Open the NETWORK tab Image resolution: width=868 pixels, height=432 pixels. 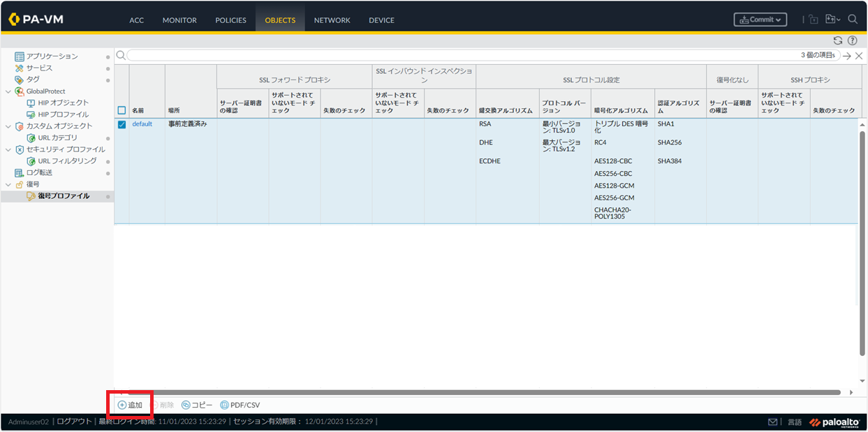pyautogui.click(x=332, y=20)
